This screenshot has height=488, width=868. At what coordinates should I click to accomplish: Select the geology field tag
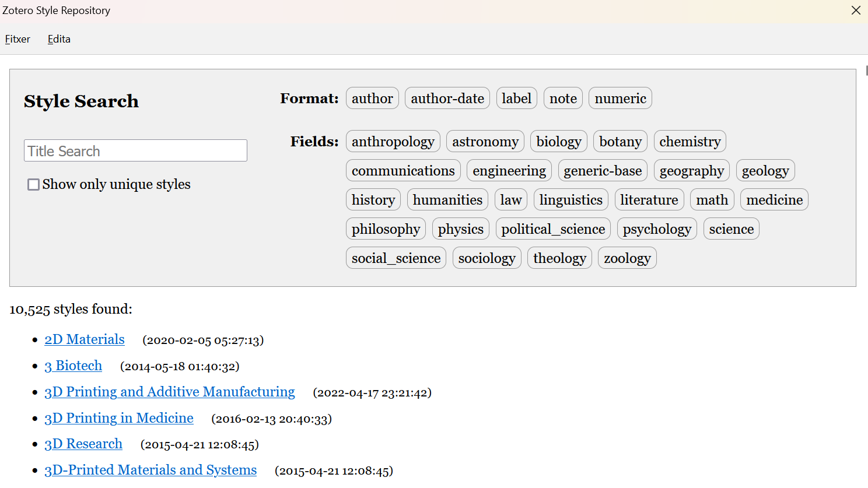pos(765,171)
